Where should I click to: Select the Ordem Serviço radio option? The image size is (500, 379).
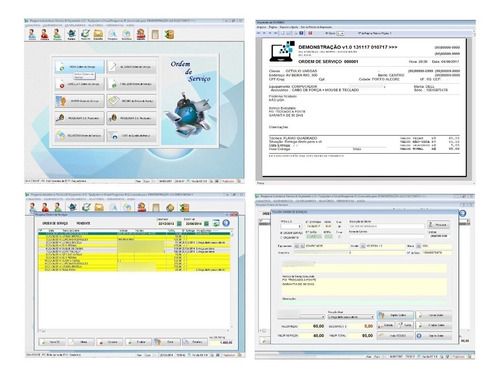tap(281, 233)
